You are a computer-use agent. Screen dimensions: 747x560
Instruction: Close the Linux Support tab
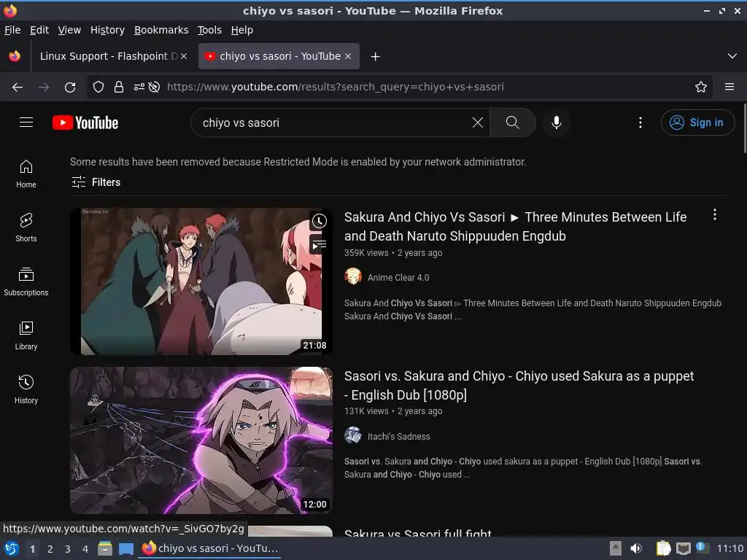[x=184, y=56]
